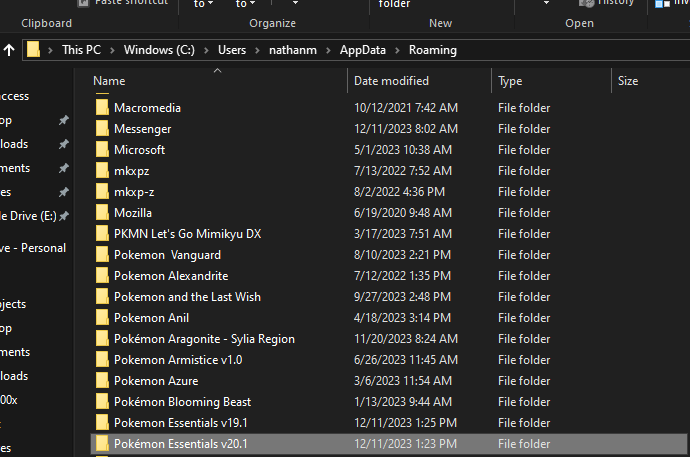690x457 pixels.
Task: Select Pokémon Blooming Beast folder icon
Action: point(102,402)
